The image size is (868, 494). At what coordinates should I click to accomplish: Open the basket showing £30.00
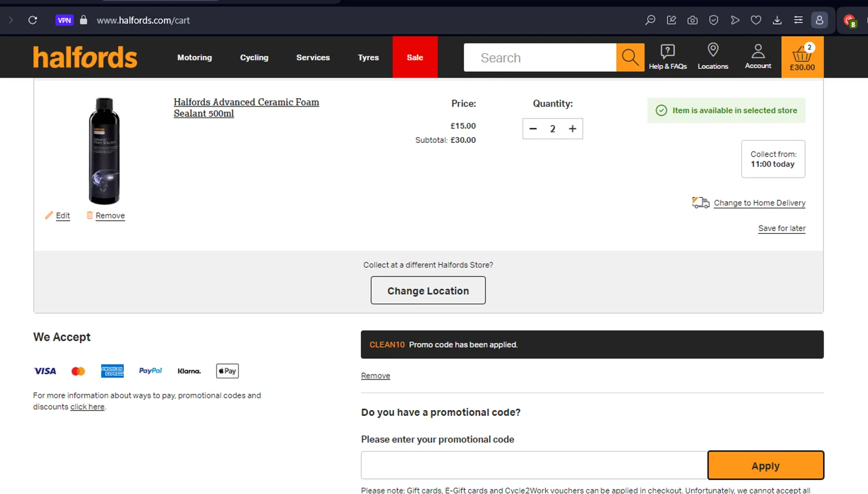click(802, 57)
